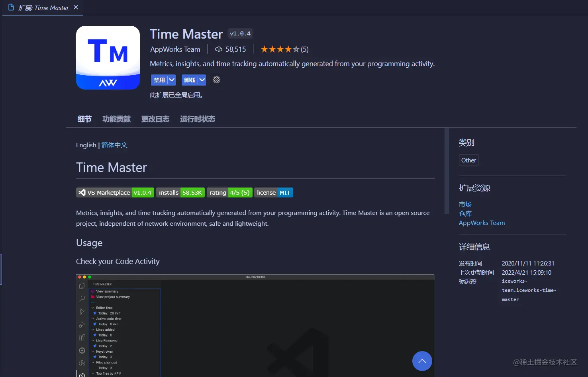Click the star rating next to (5)

tap(280, 49)
